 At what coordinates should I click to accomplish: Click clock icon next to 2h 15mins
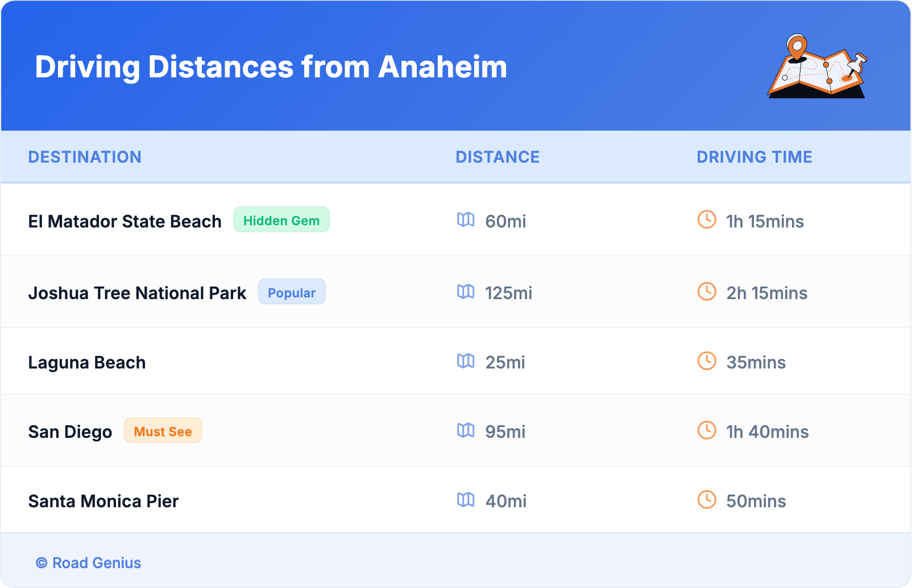[707, 292]
